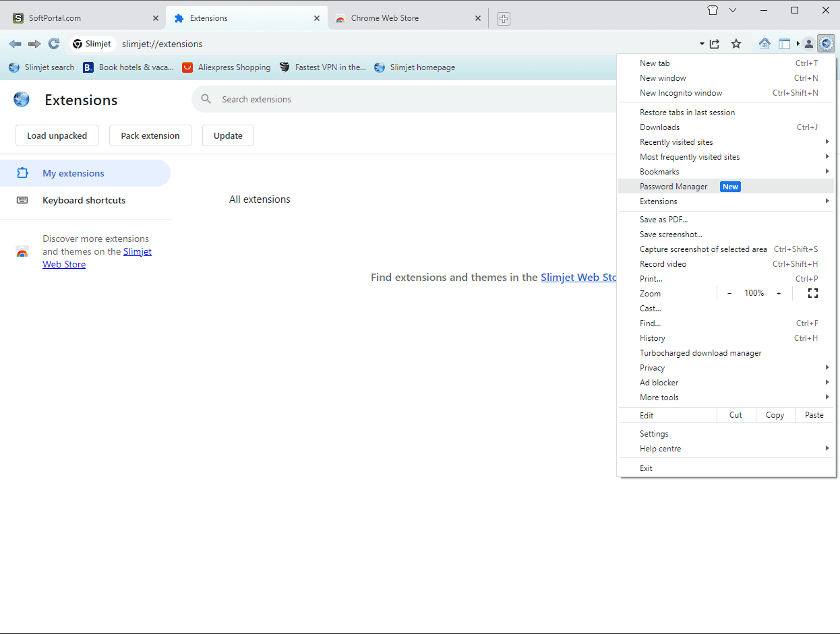
Task: Choose Exit from the menu
Action: tap(726, 468)
